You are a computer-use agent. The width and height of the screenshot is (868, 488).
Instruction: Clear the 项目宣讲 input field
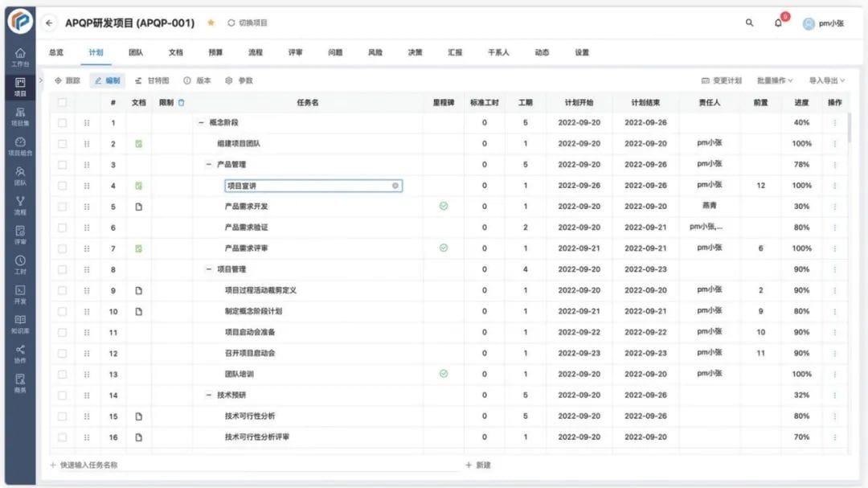click(x=395, y=185)
